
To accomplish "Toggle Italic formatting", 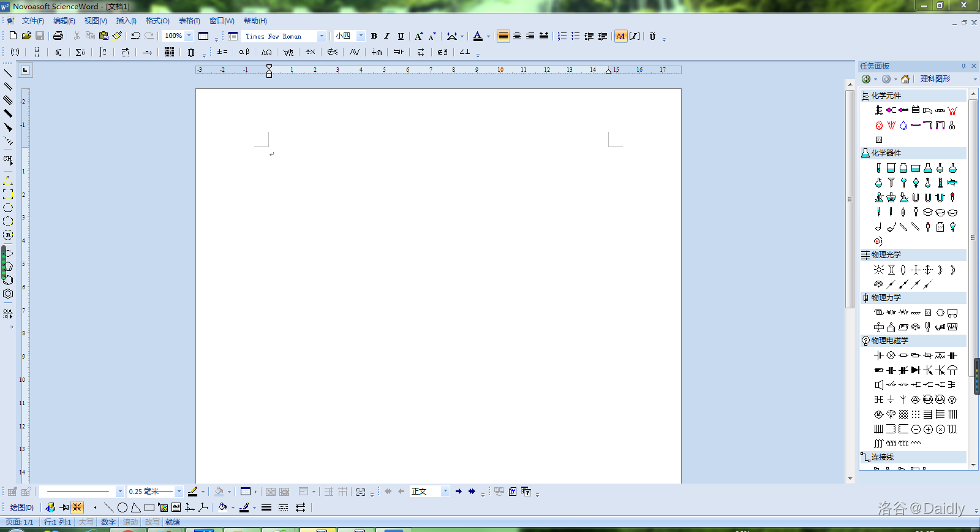I will pyautogui.click(x=387, y=36).
